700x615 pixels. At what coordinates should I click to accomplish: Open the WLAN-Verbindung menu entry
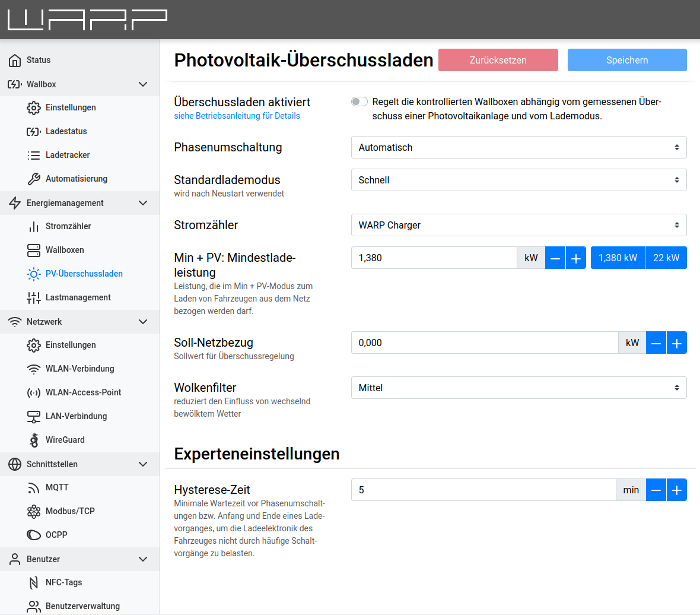click(79, 369)
